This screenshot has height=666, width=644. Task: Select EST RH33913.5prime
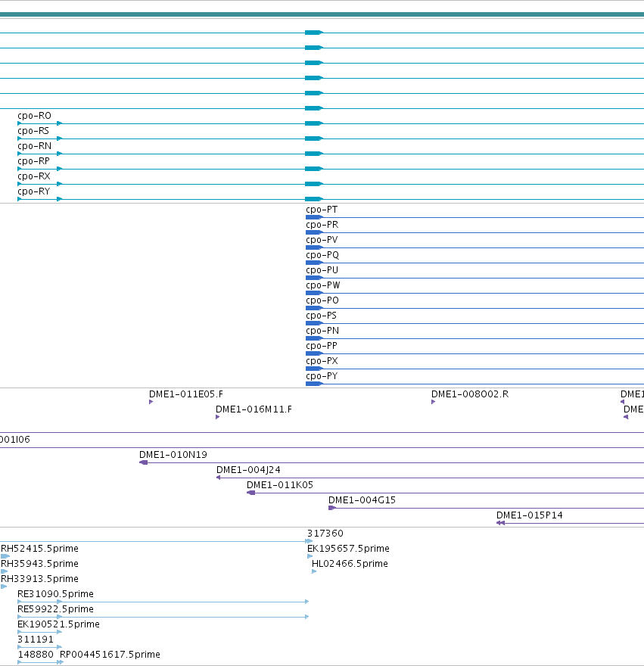[x=39, y=579]
